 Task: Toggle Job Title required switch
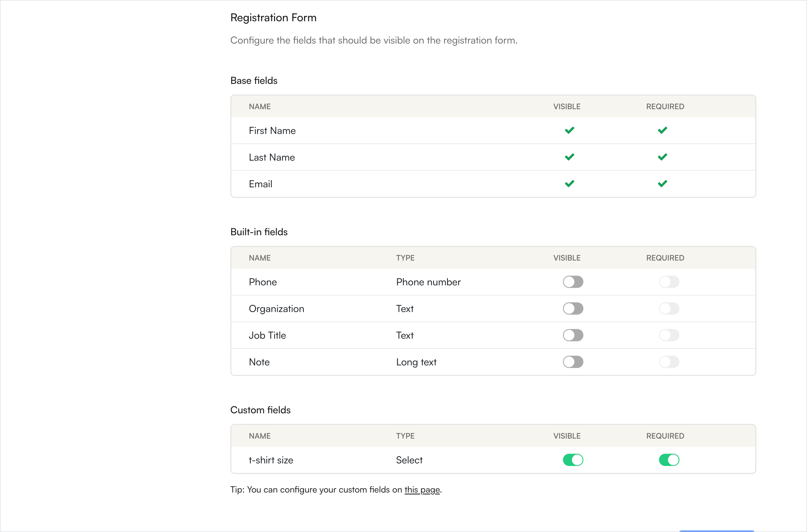[669, 335]
